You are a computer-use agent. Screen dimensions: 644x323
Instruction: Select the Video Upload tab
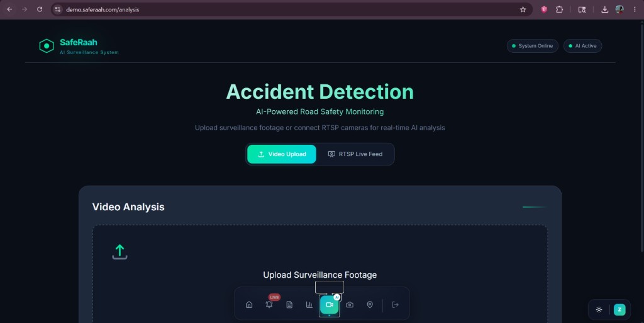(x=282, y=154)
